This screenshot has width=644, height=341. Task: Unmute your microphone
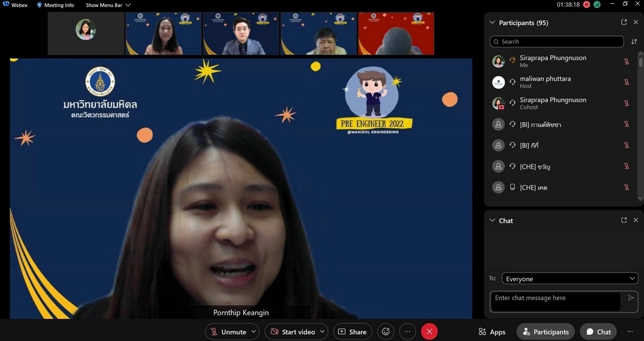(x=227, y=332)
